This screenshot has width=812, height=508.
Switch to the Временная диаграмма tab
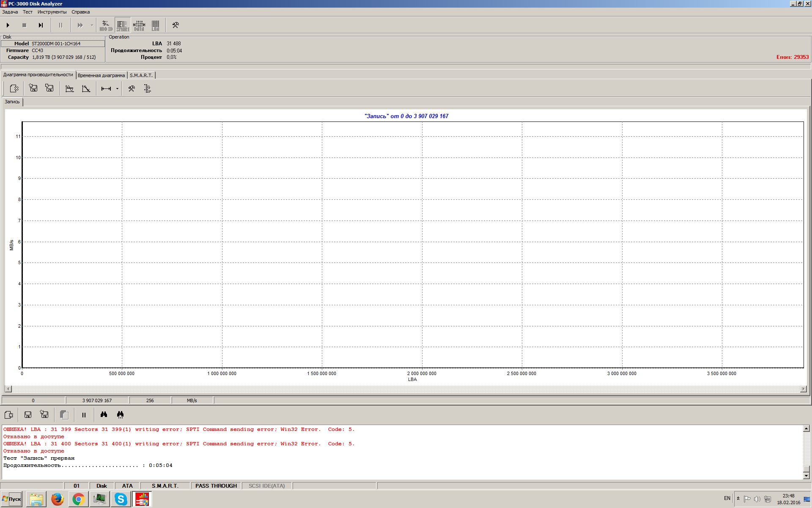[x=101, y=75]
